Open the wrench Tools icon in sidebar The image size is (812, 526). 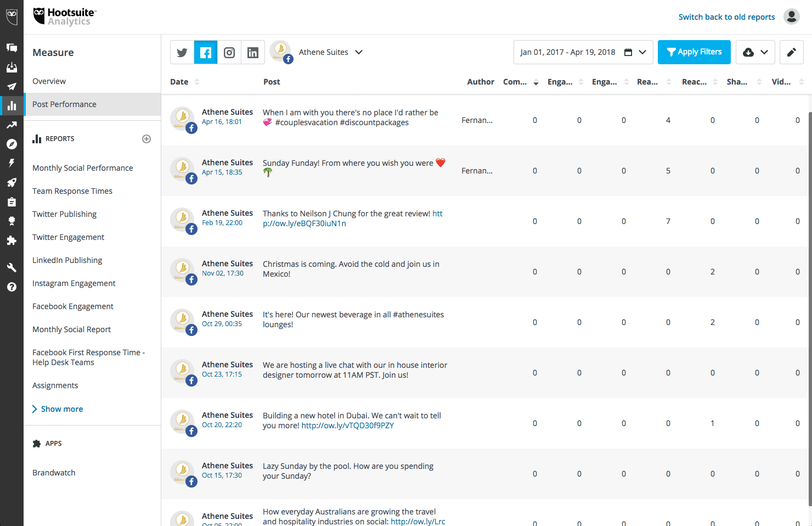(12, 267)
